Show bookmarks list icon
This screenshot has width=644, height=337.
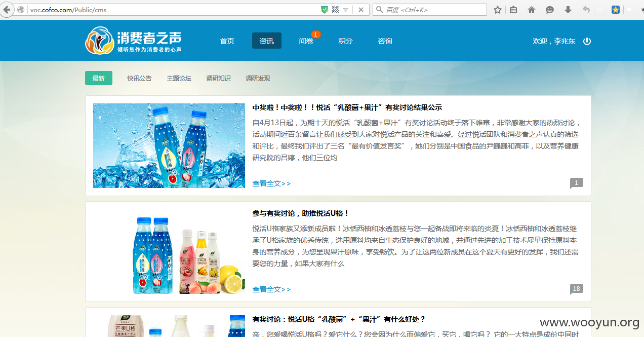coord(513,10)
